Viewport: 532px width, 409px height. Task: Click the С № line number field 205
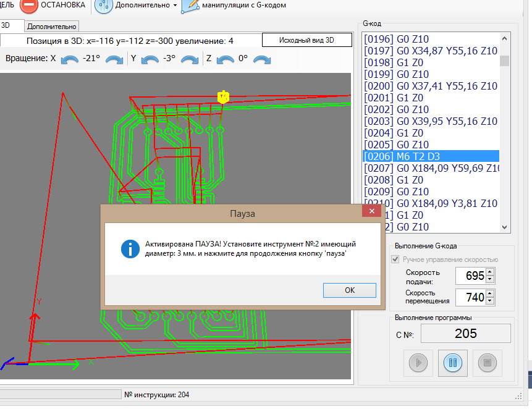click(465, 334)
